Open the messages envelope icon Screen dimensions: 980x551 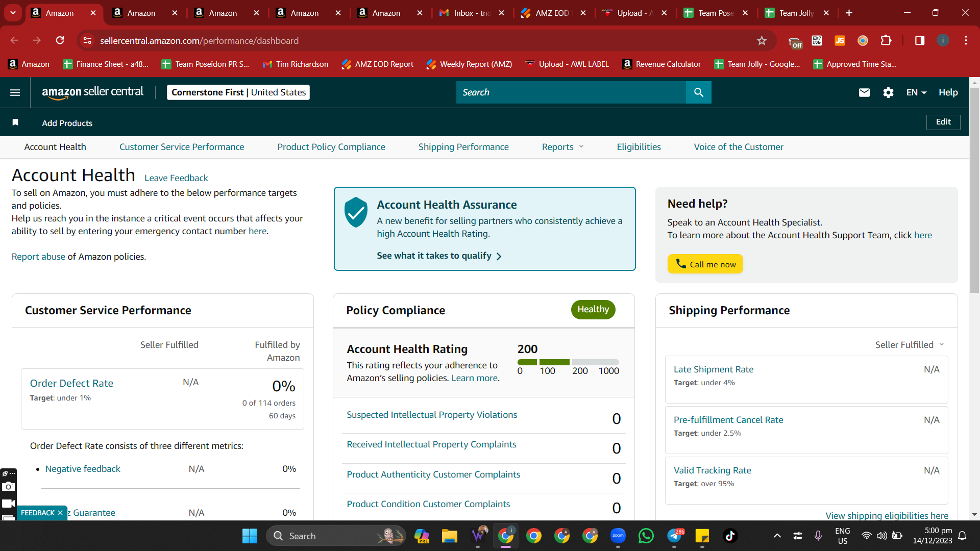(x=864, y=92)
